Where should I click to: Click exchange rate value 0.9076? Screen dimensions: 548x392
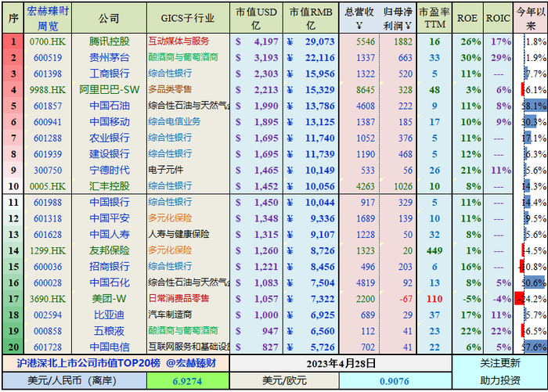click(x=395, y=381)
